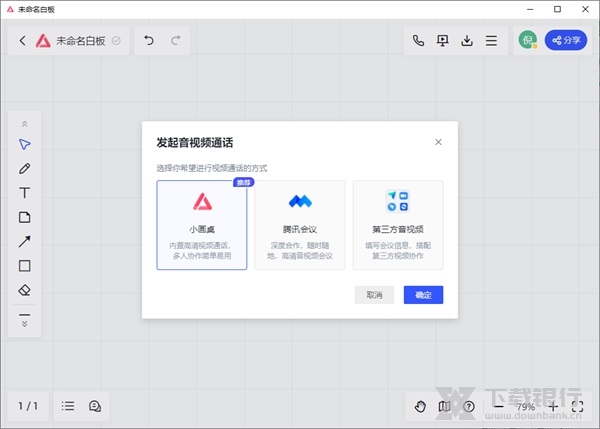The image size is (600, 429).
Task: Expand more tools with double down chevron
Action: [24, 324]
